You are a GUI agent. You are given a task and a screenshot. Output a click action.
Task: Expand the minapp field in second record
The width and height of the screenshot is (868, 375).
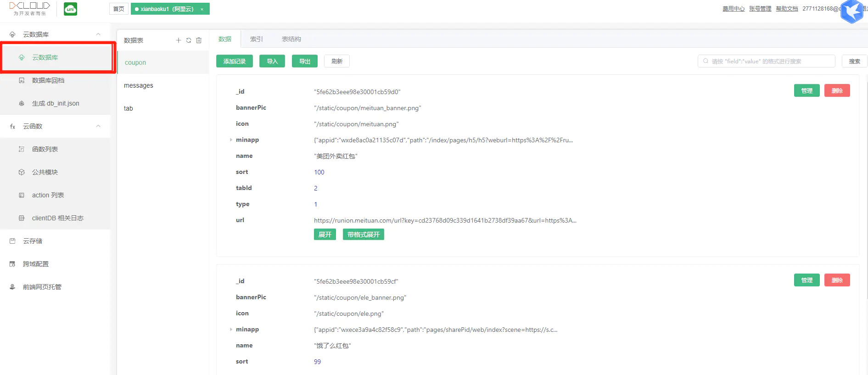click(x=231, y=330)
